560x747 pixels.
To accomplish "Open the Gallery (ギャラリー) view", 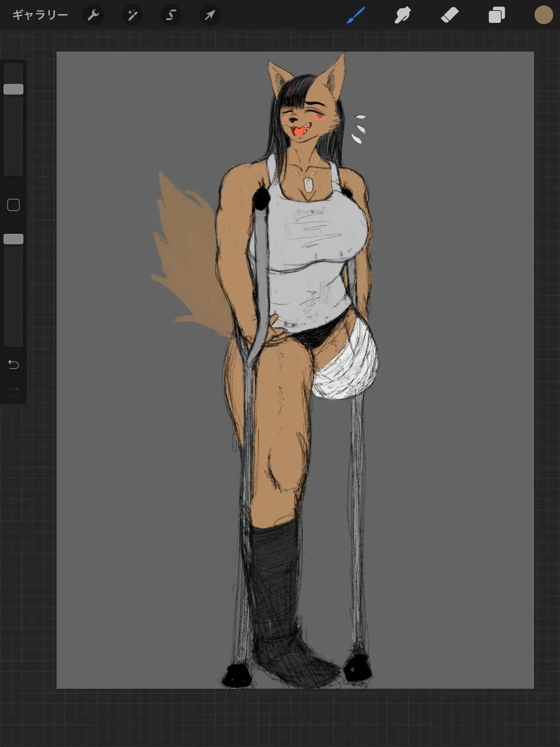I will pos(40,15).
